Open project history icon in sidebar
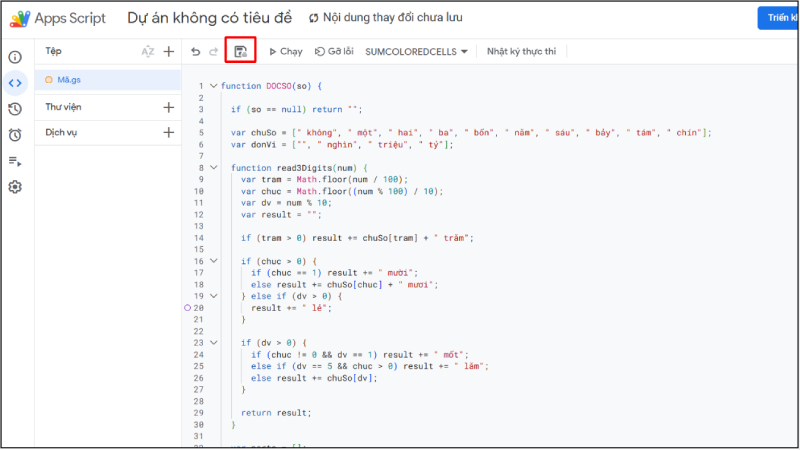The height and width of the screenshot is (450, 800). 15,109
